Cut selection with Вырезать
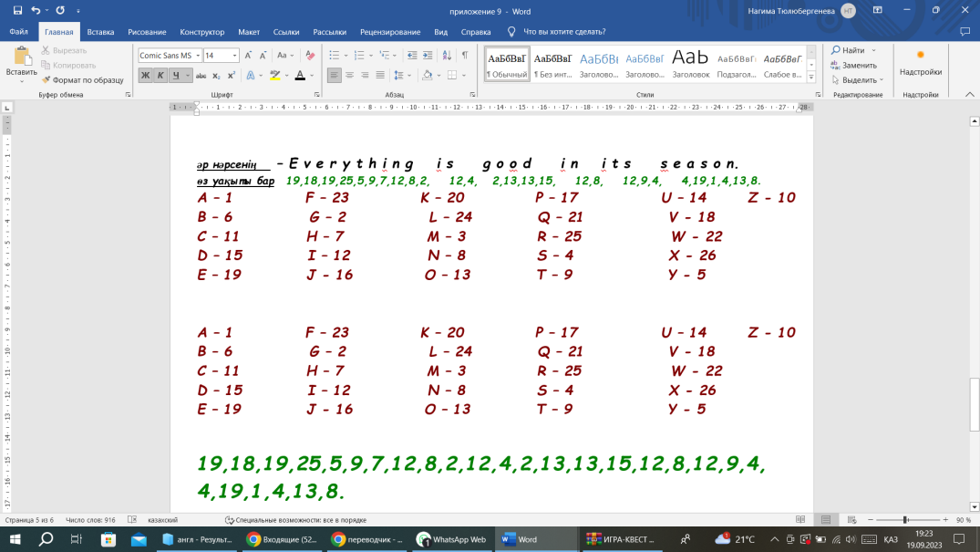Image resolution: width=980 pixels, height=552 pixels. 64,50
